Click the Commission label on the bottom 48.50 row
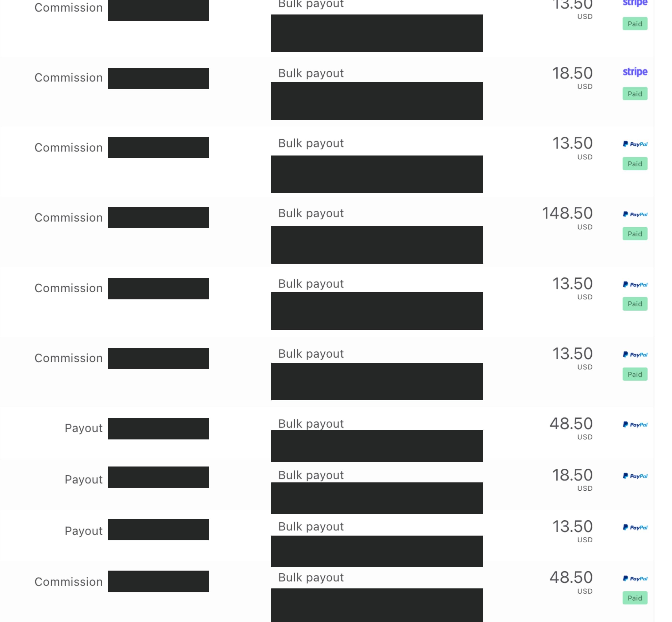 pos(69,582)
